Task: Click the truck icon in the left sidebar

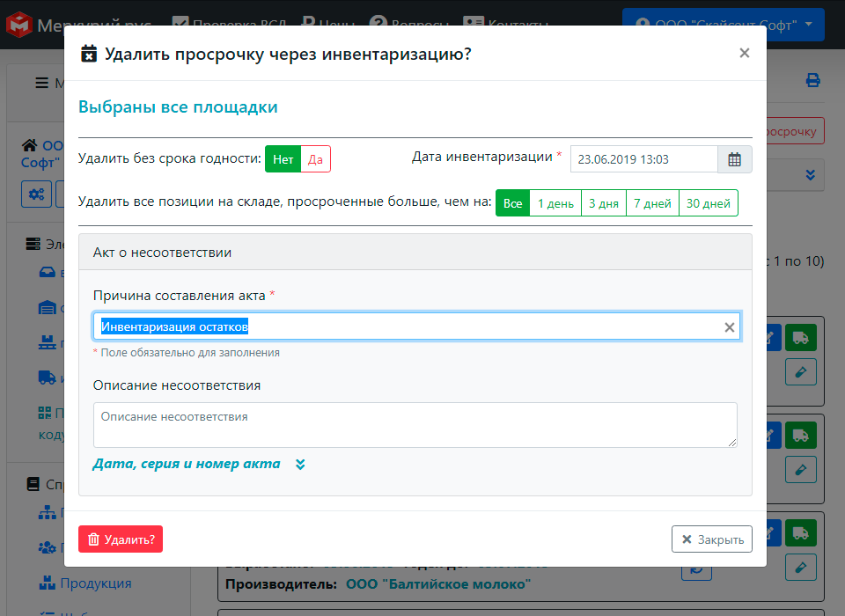Action: [x=46, y=377]
